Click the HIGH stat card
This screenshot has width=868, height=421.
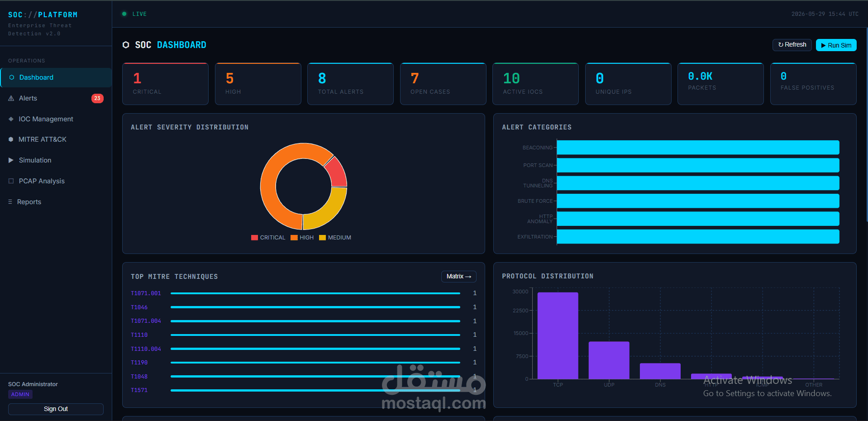(x=258, y=84)
